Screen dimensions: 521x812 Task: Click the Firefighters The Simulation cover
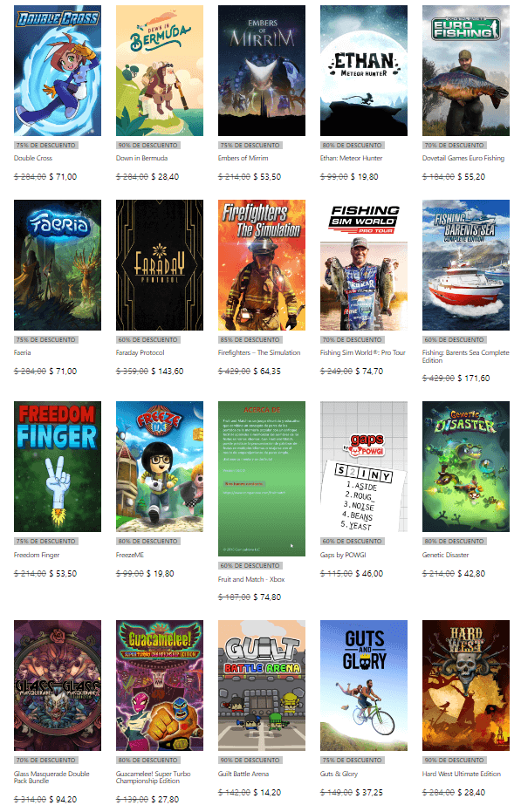[262, 265]
